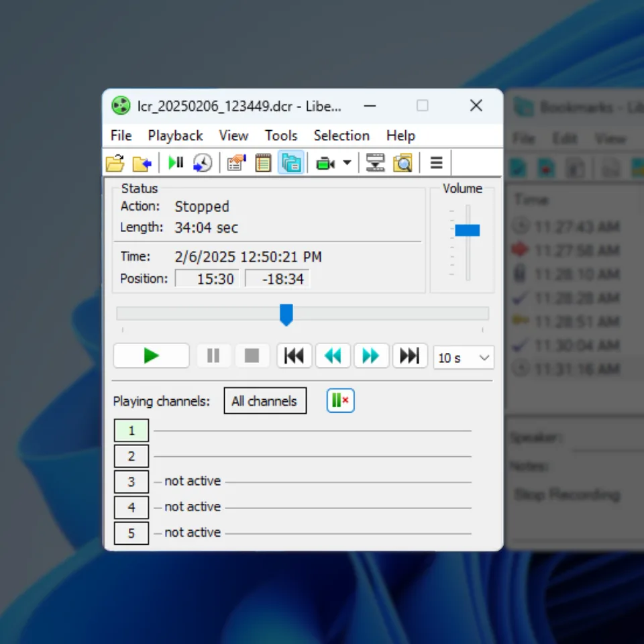Click the mute channels icon button
Image resolution: width=644 pixels, height=644 pixels.
(341, 400)
